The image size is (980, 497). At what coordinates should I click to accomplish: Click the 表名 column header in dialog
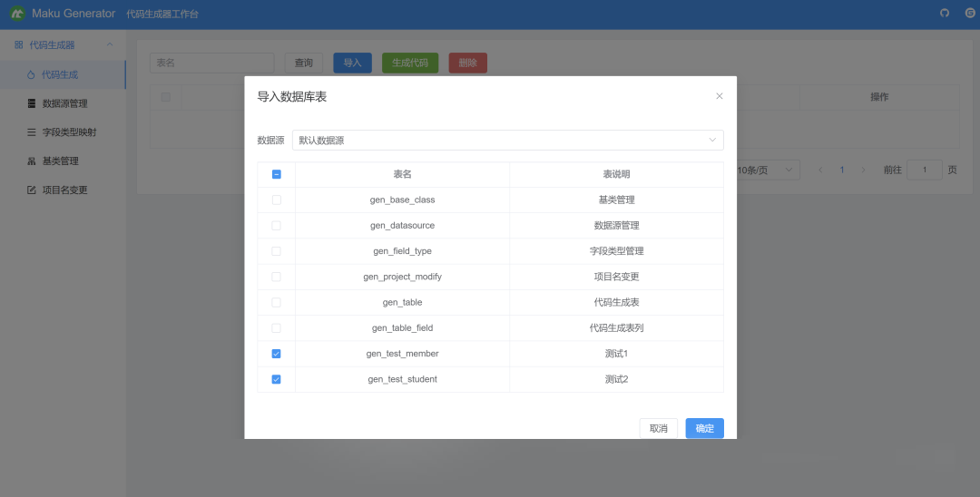click(403, 175)
